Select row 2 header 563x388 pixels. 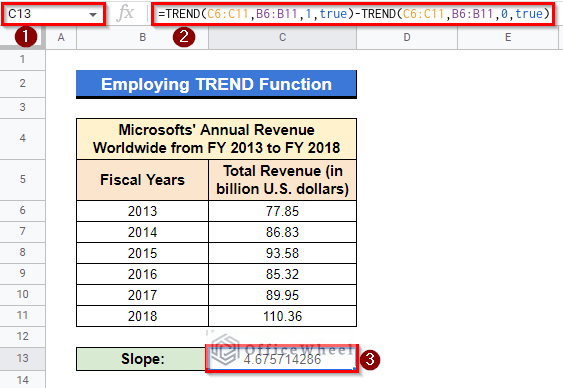23,84
